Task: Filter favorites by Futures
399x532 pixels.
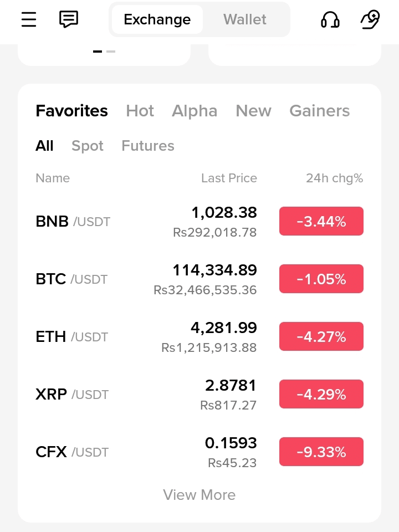Action: [147, 146]
